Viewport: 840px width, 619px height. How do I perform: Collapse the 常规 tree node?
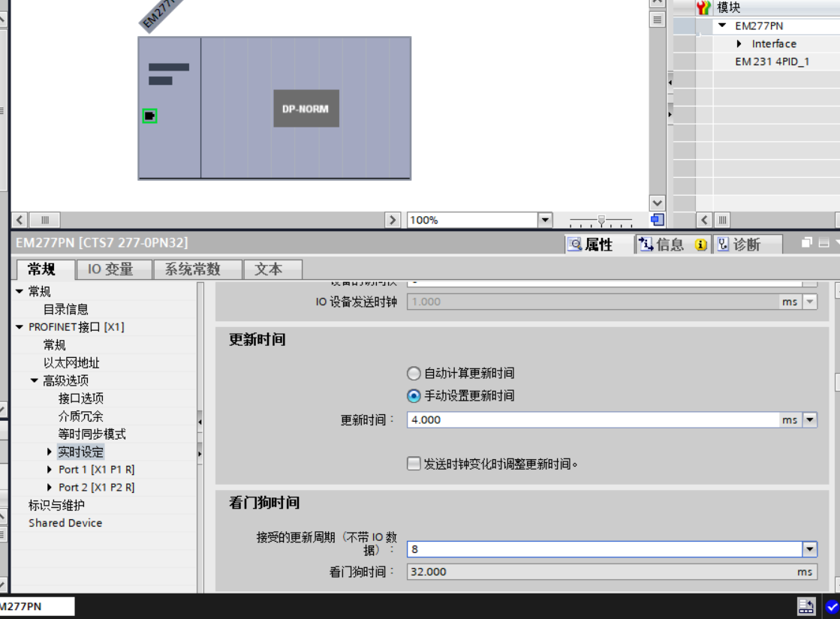20,291
